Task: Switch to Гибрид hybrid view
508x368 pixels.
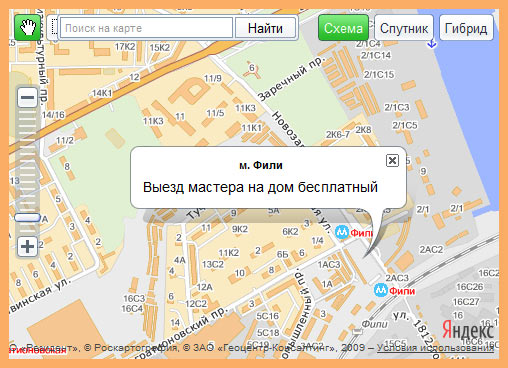Action: click(466, 28)
